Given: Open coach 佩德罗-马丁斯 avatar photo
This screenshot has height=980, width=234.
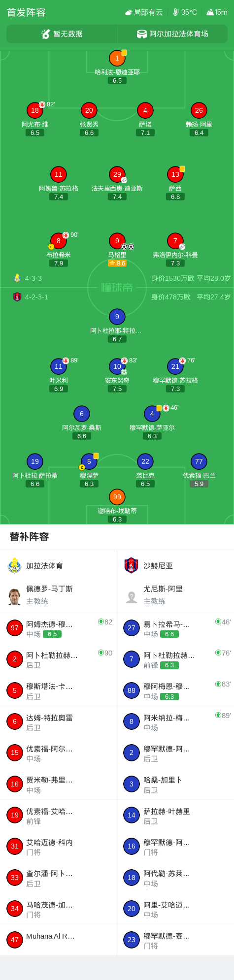Looking at the screenshot, I should point(14,596).
